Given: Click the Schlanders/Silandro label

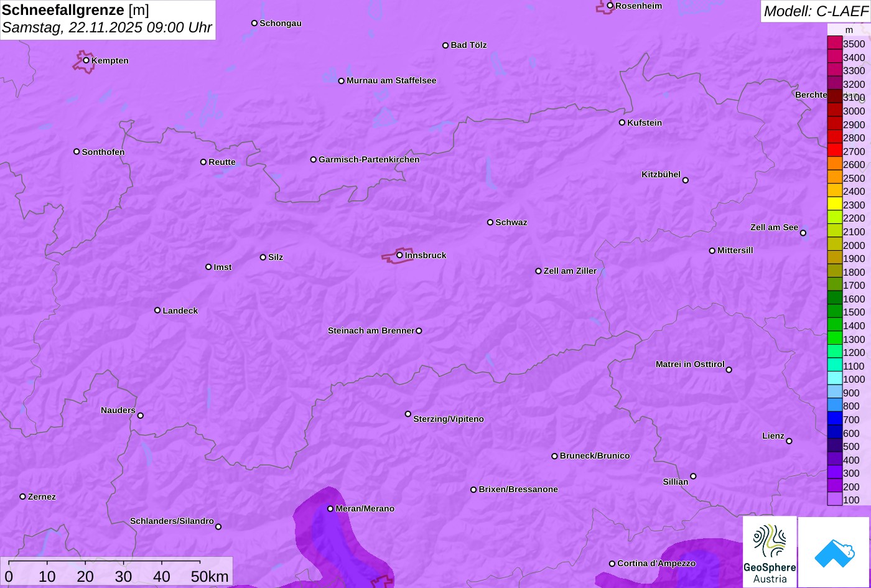Looking at the screenshot, I should click(172, 521).
